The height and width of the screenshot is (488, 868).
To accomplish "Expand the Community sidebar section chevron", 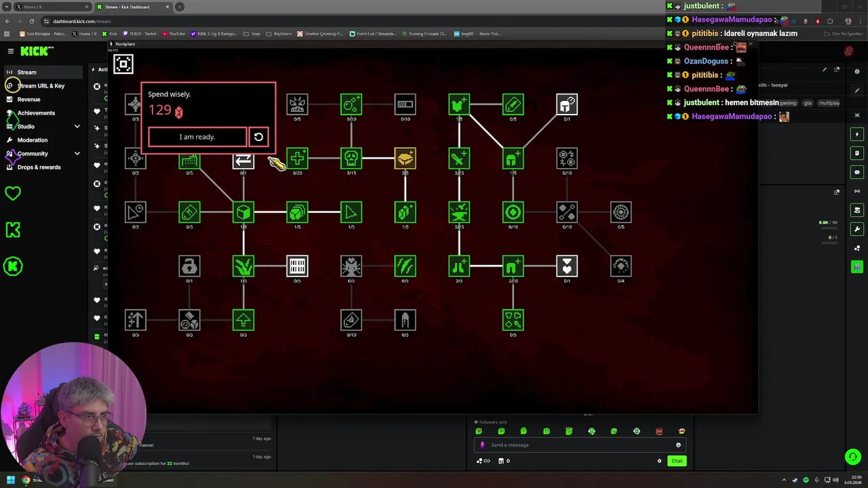I will (x=77, y=154).
